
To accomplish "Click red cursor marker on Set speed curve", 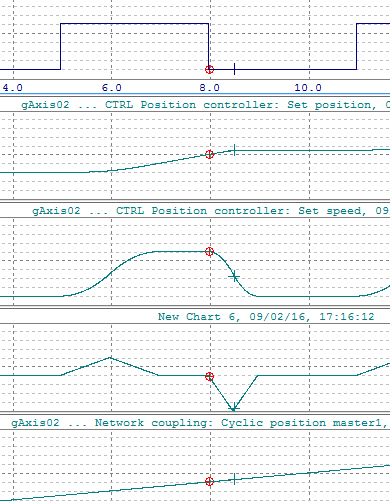I will tap(209, 251).
